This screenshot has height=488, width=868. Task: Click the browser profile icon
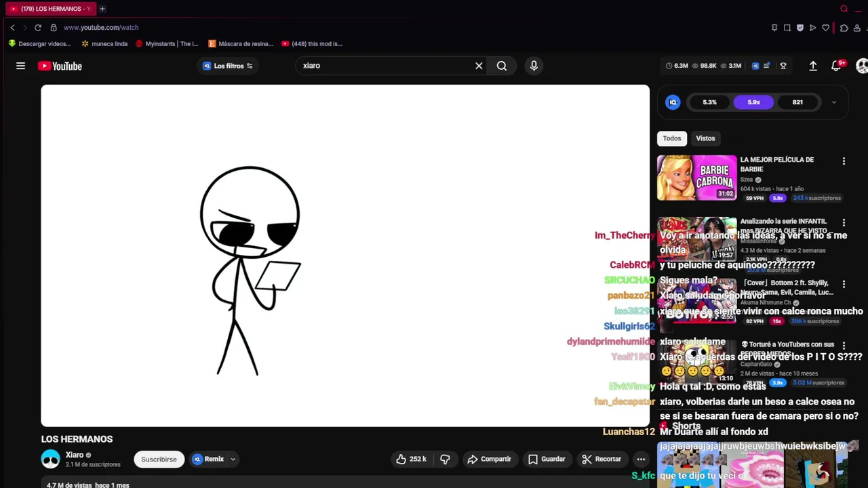tap(857, 28)
